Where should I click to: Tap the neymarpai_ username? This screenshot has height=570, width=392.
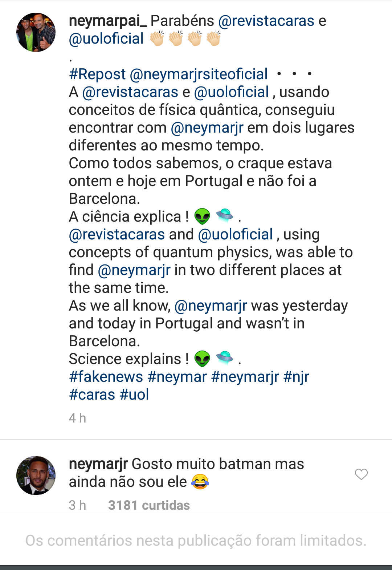click(x=108, y=21)
